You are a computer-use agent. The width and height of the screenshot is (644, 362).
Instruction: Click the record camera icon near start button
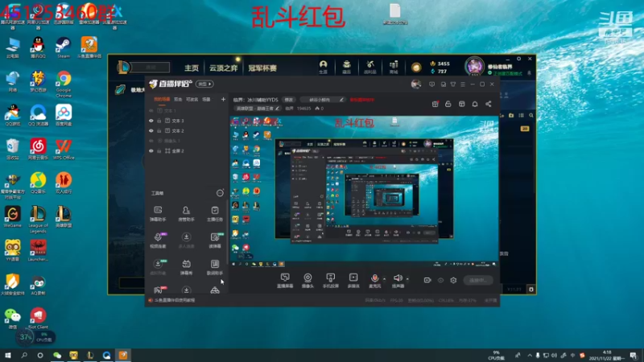[x=427, y=280]
